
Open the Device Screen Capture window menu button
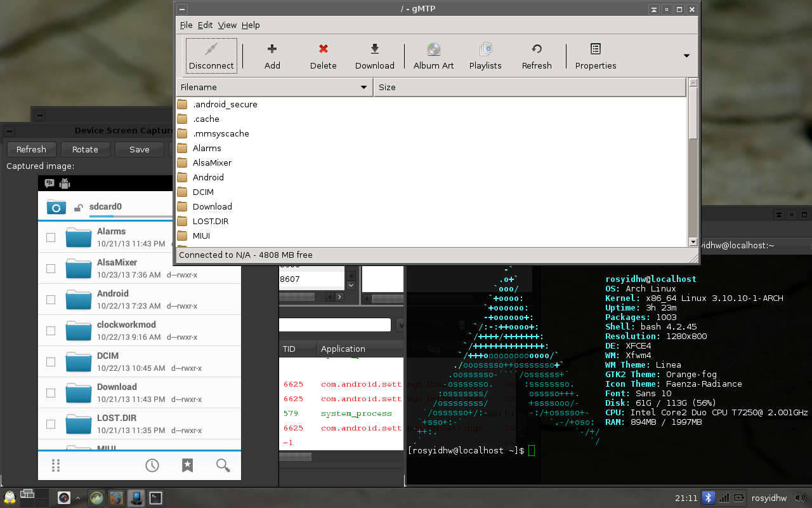click(10, 131)
